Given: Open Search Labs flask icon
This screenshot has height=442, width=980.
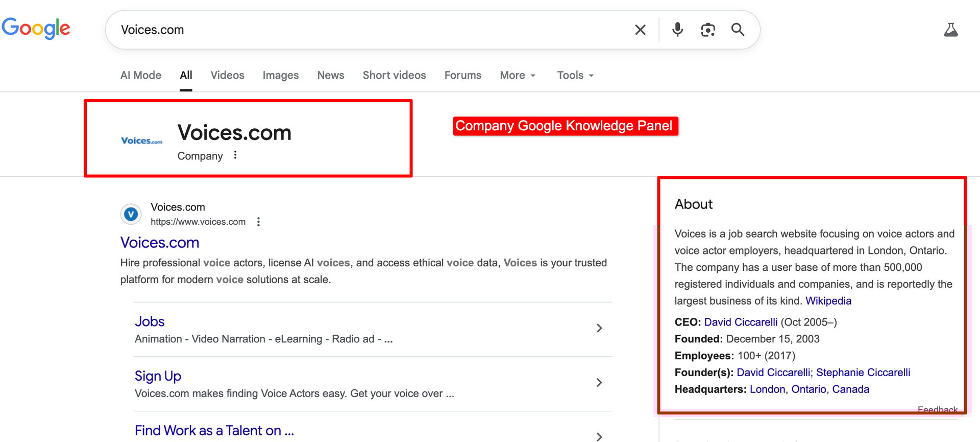Looking at the screenshot, I should (951, 30).
